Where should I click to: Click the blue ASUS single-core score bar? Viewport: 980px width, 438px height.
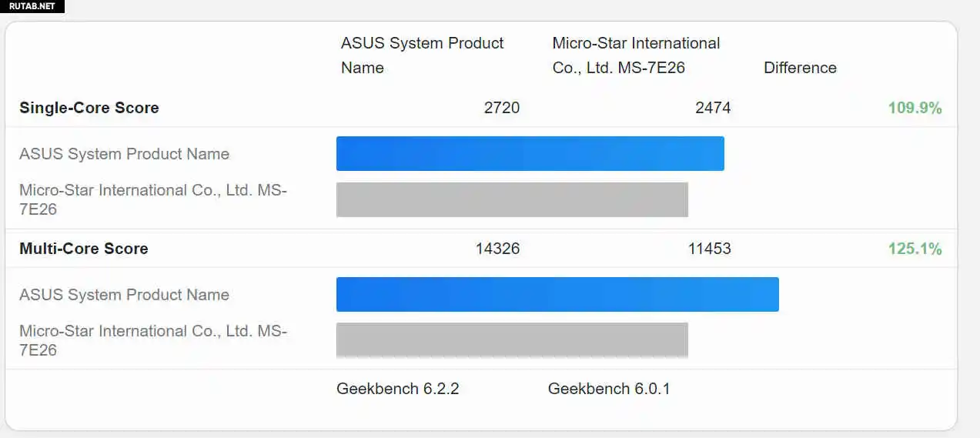[530, 153]
